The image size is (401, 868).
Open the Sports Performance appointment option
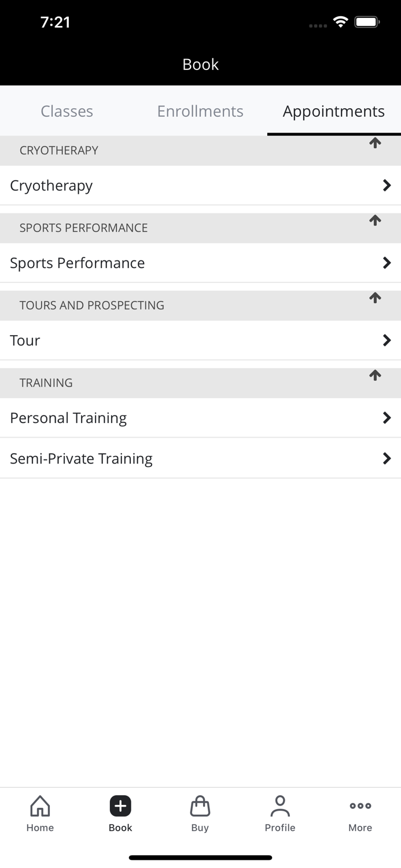click(78, 263)
